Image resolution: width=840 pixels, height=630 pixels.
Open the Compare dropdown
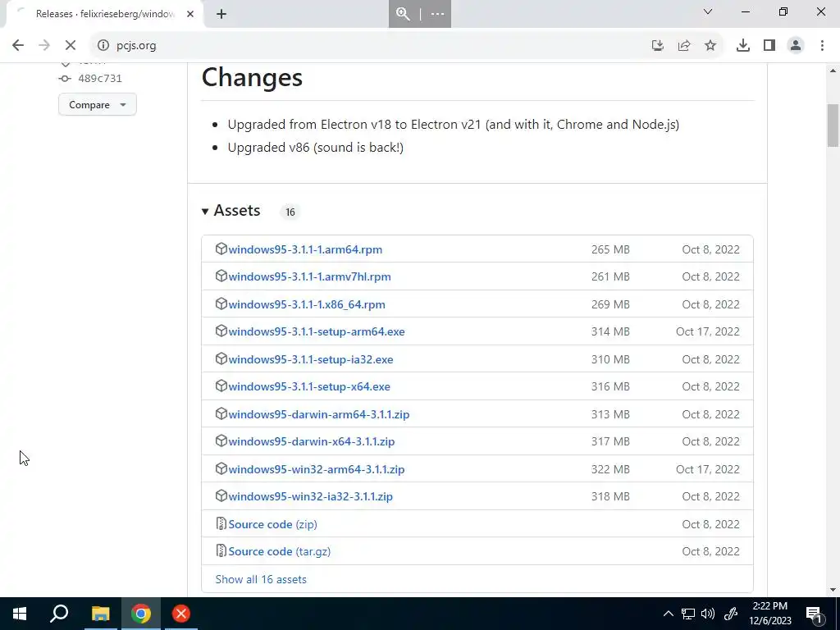pos(98,104)
